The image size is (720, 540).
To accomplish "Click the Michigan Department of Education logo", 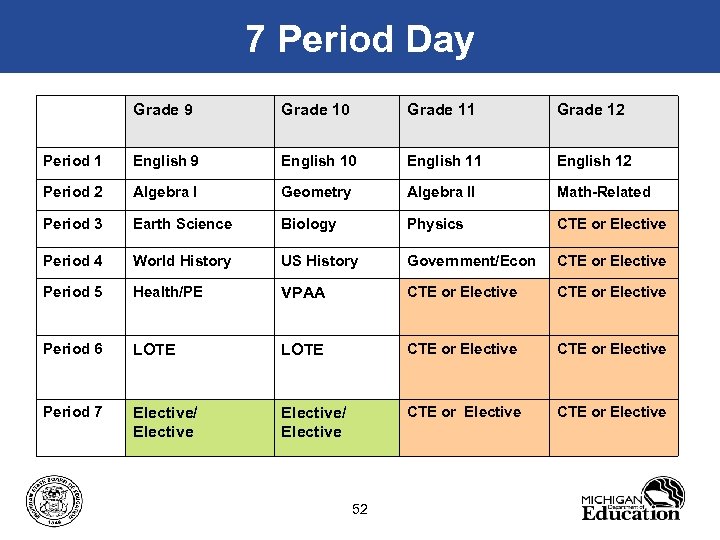I will coord(631,499).
